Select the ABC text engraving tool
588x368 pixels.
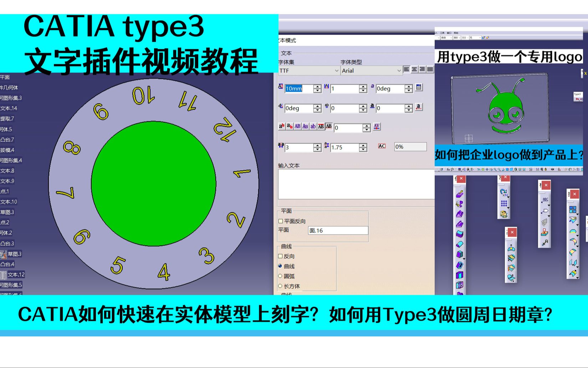pos(545,200)
